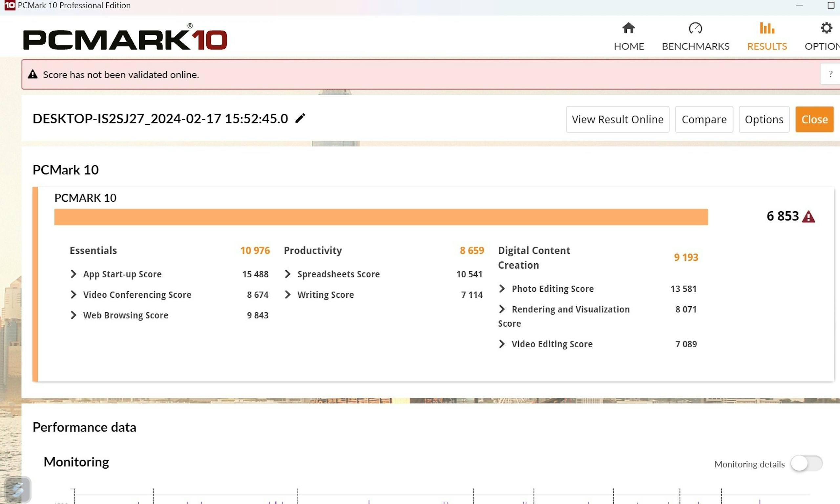
Task: Minimize the PCMark 10 window
Action: (799, 5)
